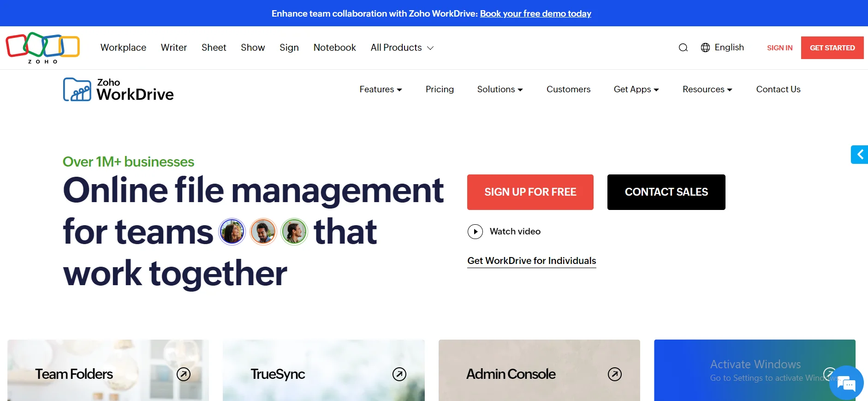Click Book your free demo today link
Screen dimensions: 868x401
[x=535, y=13]
